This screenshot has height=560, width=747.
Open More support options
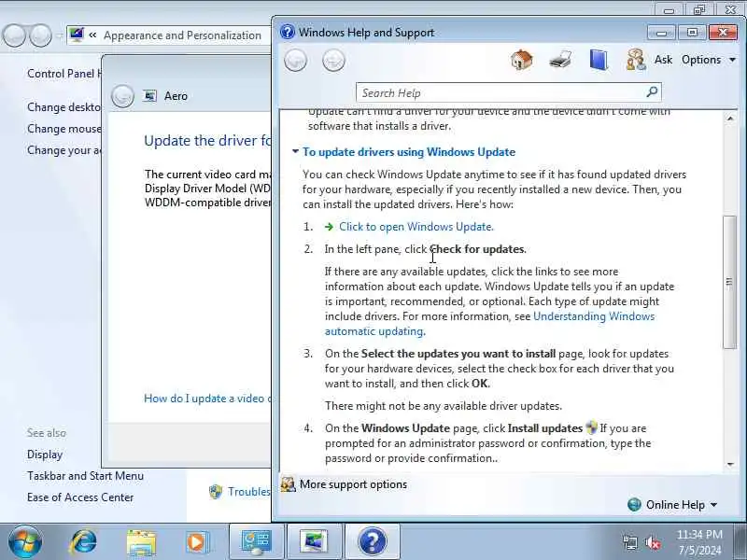(353, 484)
